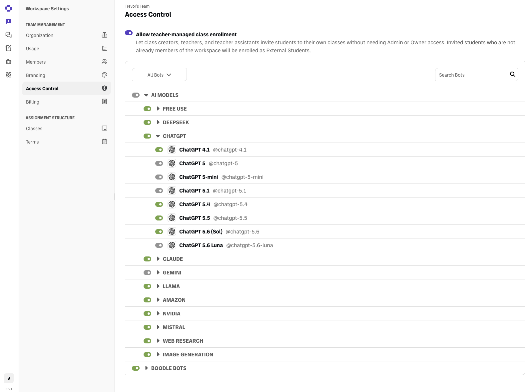Click the ChatGPT 5.6 (Sol) model logo
Image resolution: width=532 pixels, height=392 pixels.
point(172,231)
